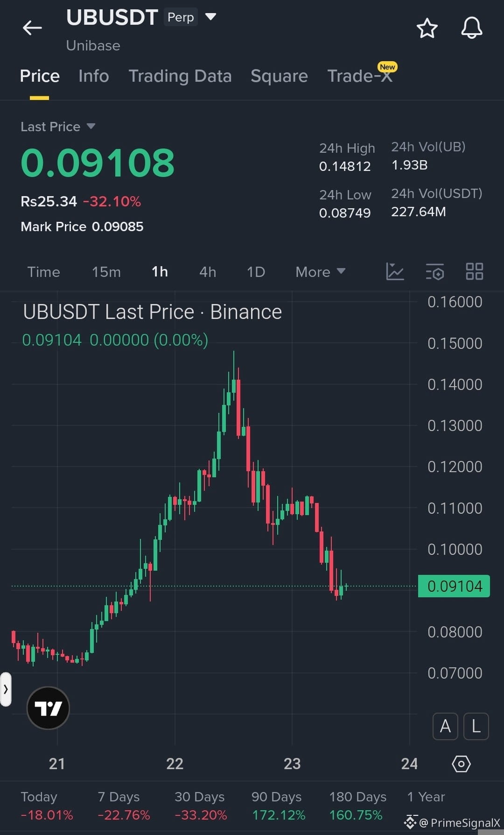Image resolution: width=504 pixels, height=835 pixels.
Task: Select the 15m chart interval
Action: (106, 272)
